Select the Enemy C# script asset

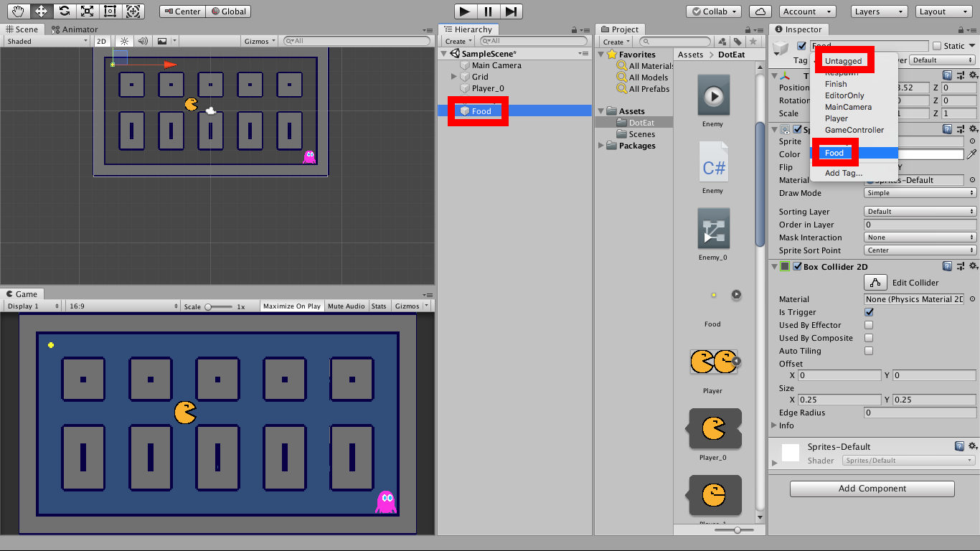[713, 162]
